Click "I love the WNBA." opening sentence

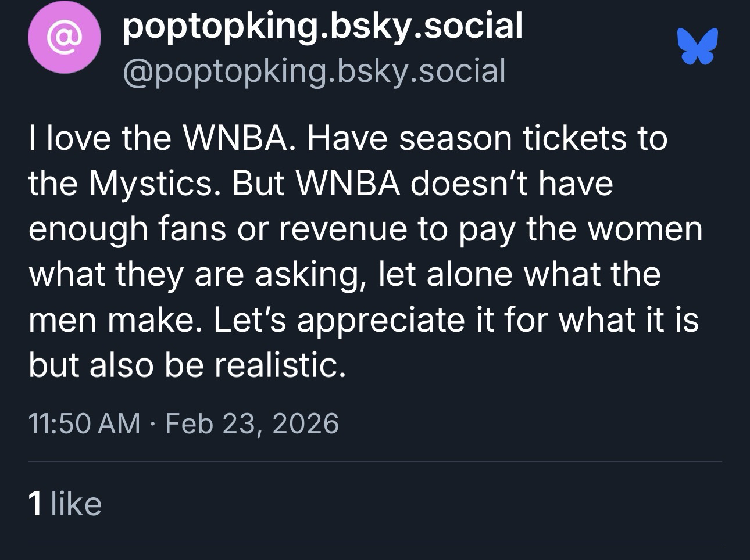pos(158,138)
